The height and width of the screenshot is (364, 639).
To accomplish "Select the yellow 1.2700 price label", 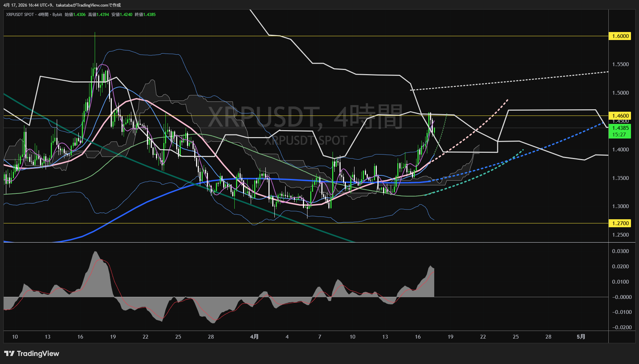I will click(620, 223).
